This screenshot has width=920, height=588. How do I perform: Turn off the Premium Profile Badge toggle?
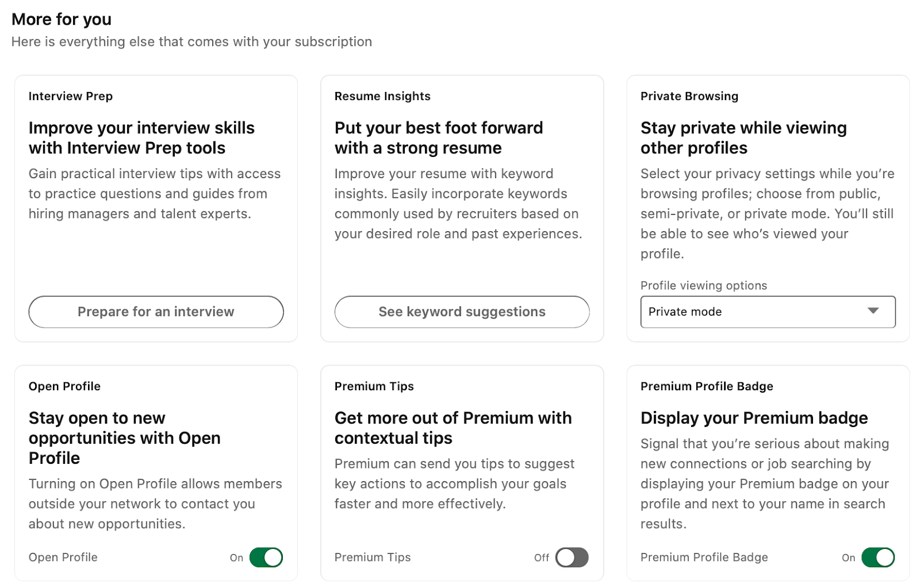tap(877, 557)
